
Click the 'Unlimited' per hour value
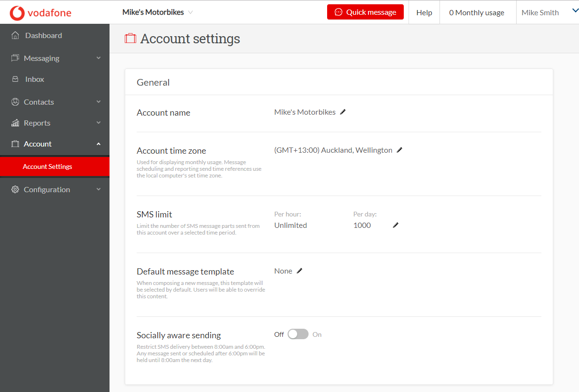tap(290, 225)
